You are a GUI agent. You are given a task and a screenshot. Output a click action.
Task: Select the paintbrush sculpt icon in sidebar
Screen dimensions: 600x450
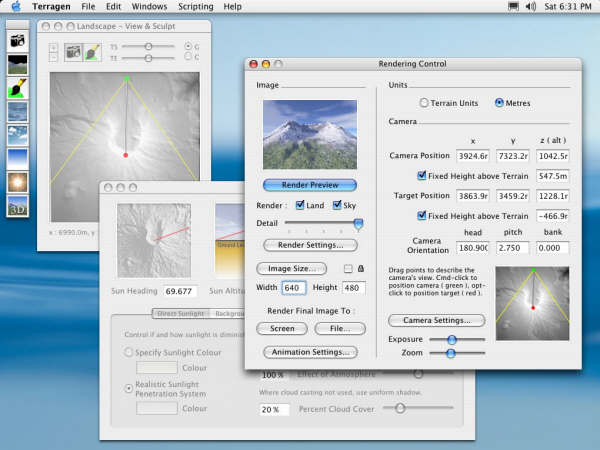pyautogui.click(x=18, y=88)
